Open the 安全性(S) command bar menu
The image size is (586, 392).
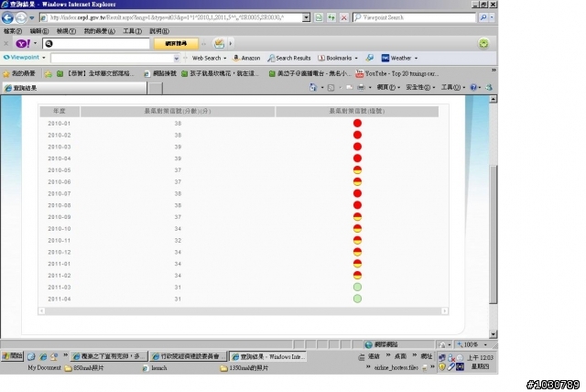[420, 87]
